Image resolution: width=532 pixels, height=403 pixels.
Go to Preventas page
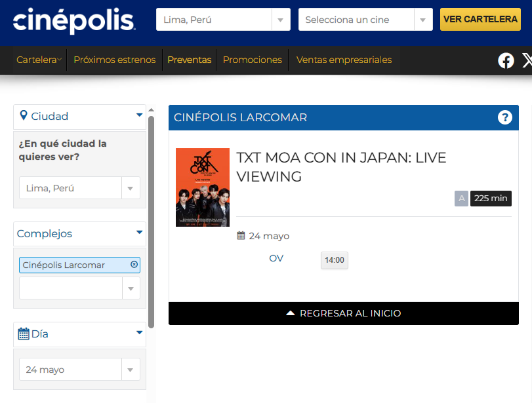(x=190, y=60)
